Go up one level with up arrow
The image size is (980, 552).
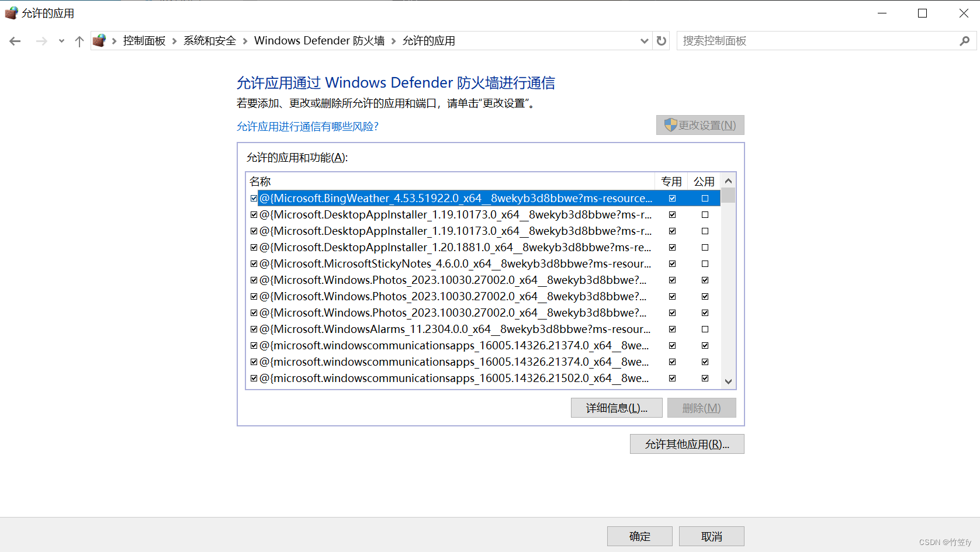click(x=79, y=41)
